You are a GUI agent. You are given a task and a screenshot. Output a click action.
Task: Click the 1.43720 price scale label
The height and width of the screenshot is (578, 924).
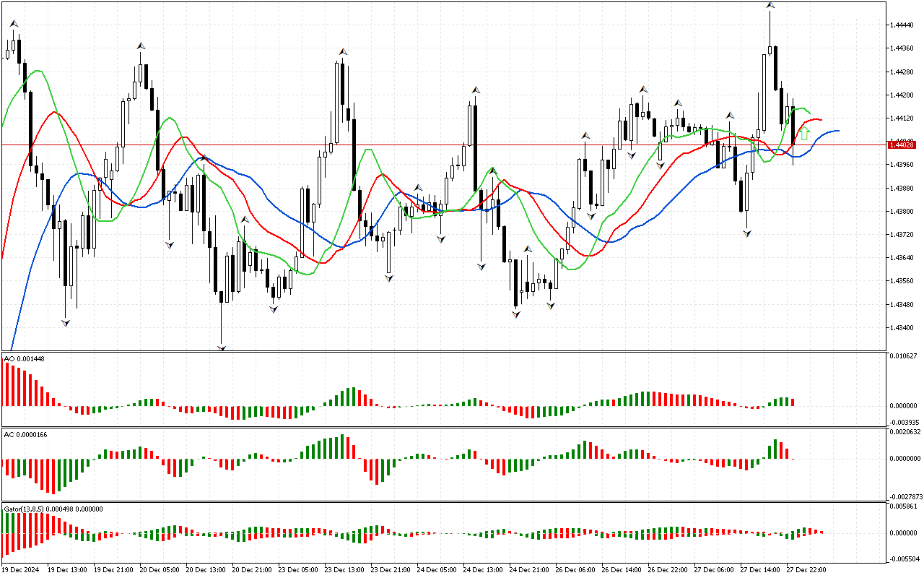902,234
